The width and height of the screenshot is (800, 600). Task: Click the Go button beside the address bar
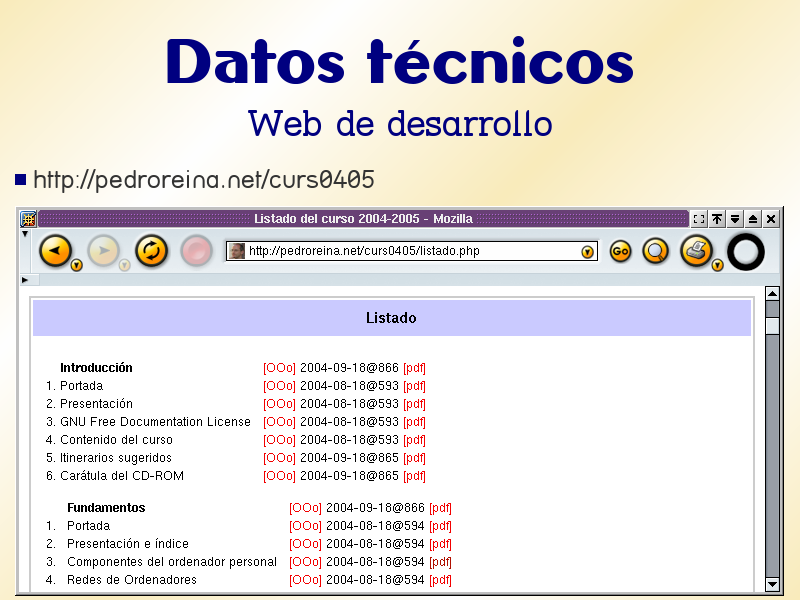(620, 251)
